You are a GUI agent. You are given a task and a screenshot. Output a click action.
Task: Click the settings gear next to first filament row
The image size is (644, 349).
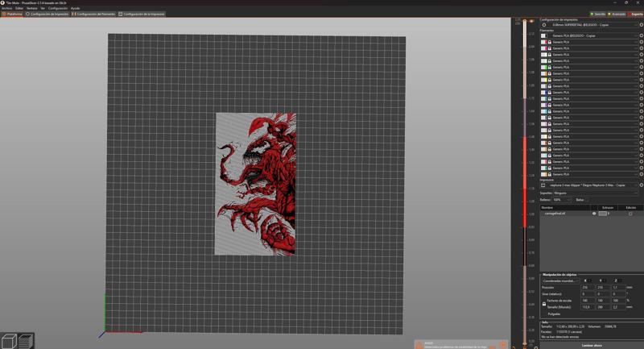point(641,35)
